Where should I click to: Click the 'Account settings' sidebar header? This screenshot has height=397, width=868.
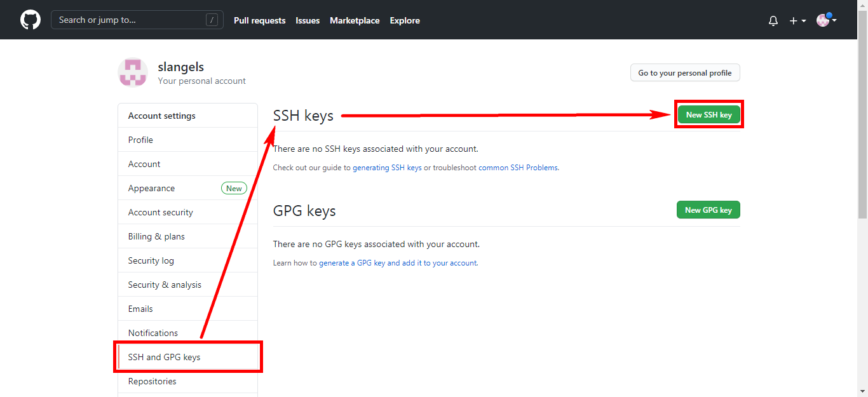[x=162, y=116]
